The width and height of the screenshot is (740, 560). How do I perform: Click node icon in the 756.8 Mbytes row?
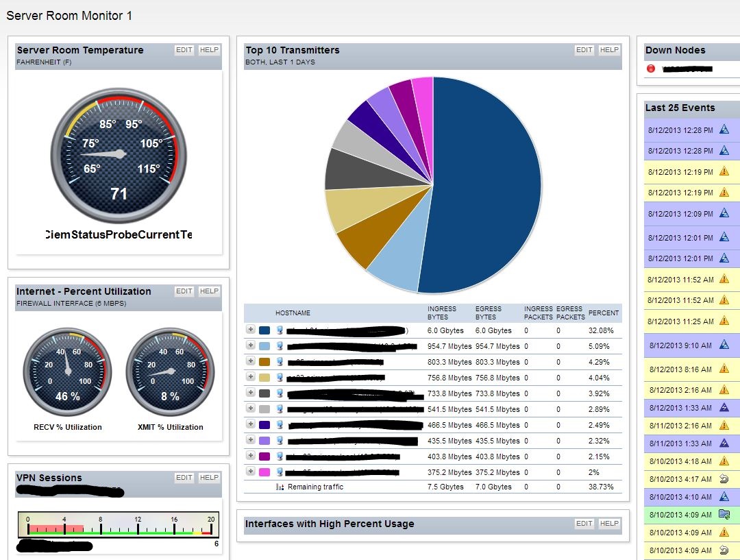tap(280, 378)
